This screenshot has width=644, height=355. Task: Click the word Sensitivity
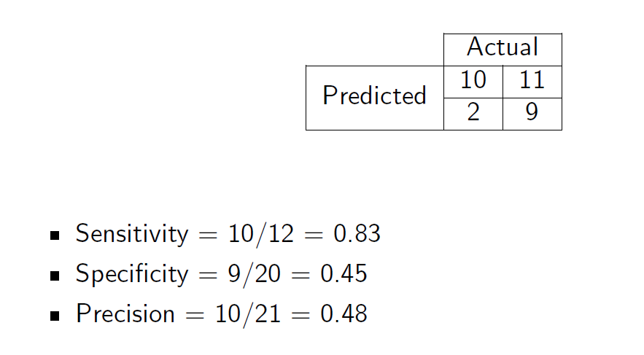tap(132, 234)
